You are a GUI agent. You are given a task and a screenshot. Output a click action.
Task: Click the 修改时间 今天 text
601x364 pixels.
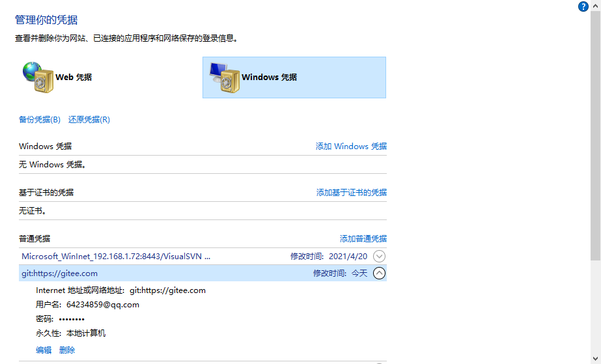click(x=341, y=273)
